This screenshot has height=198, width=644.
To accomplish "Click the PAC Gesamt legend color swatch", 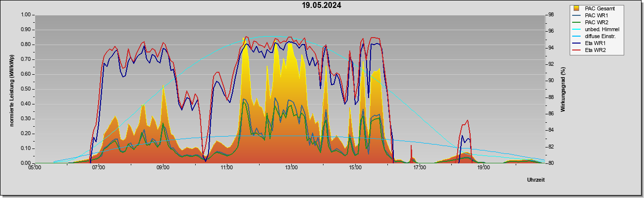I will click(577, 8).
